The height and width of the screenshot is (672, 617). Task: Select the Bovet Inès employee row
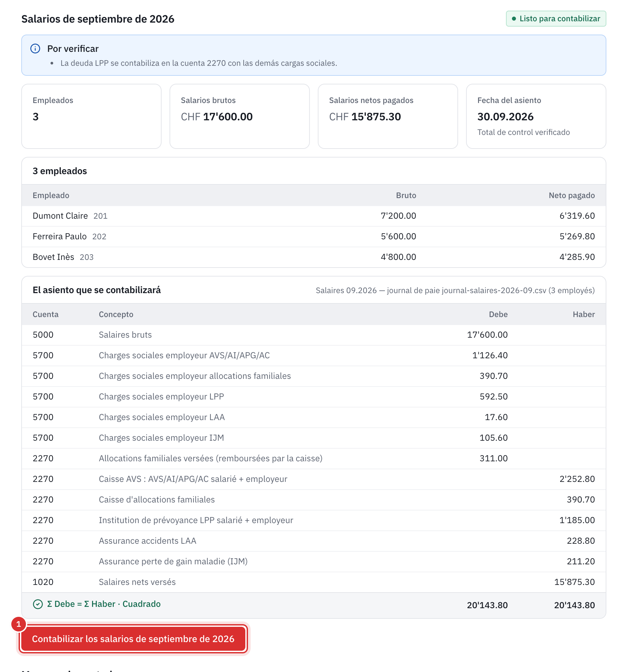click(x=313, y=257)
